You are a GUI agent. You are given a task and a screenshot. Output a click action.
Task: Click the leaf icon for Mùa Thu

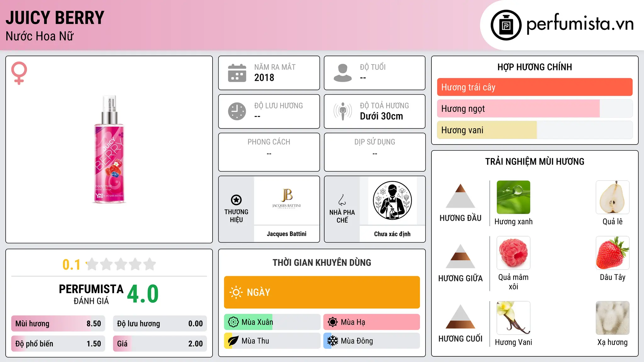pos(233,341)
